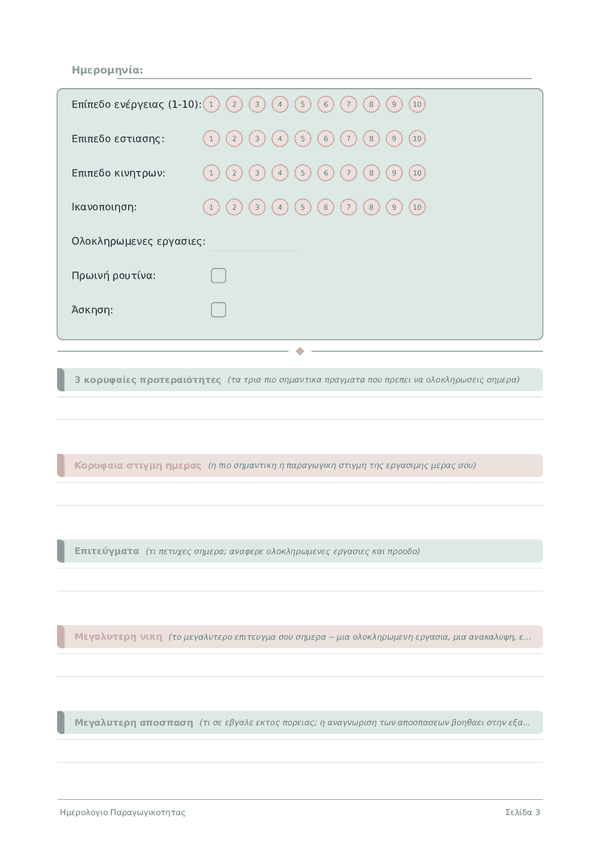Tick the Άσκηση checkbox
Screen dimensions: 600x848
point(219,310)
